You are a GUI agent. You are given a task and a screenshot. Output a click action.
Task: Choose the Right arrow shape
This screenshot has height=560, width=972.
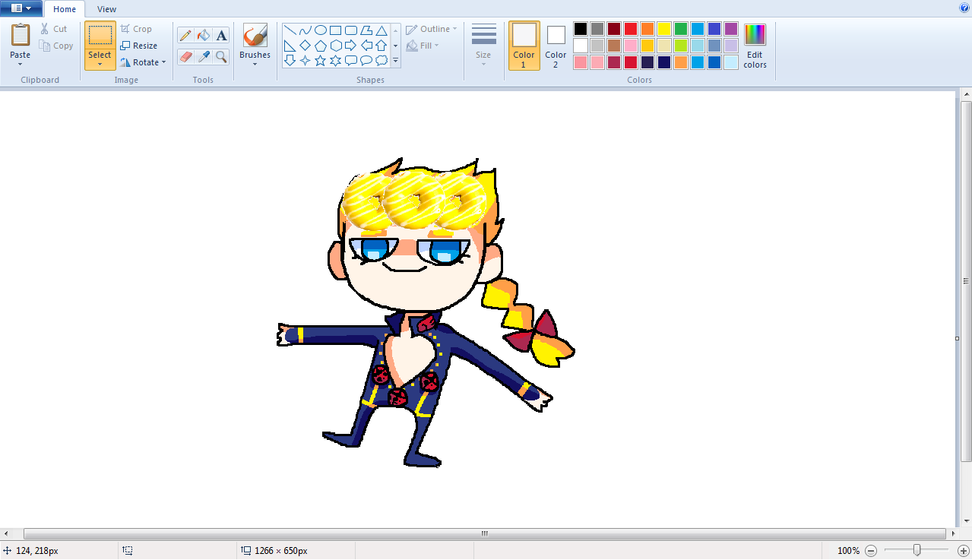[351, 46]
